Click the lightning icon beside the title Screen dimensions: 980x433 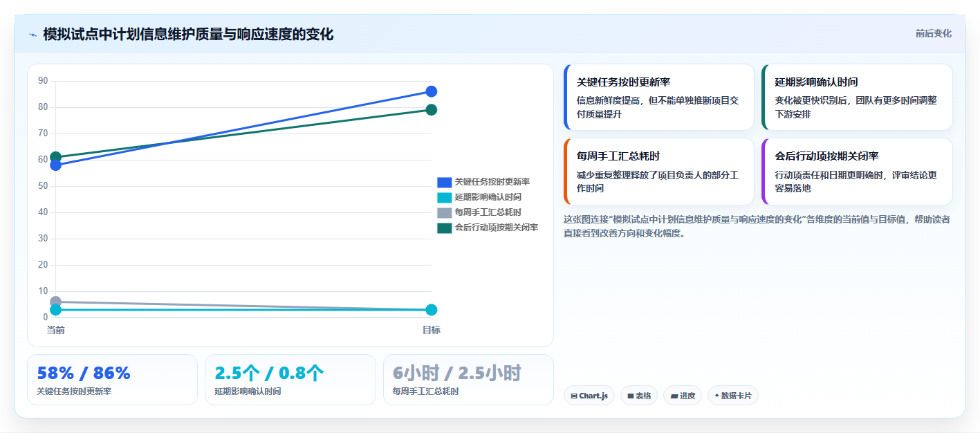click(33, 35)
